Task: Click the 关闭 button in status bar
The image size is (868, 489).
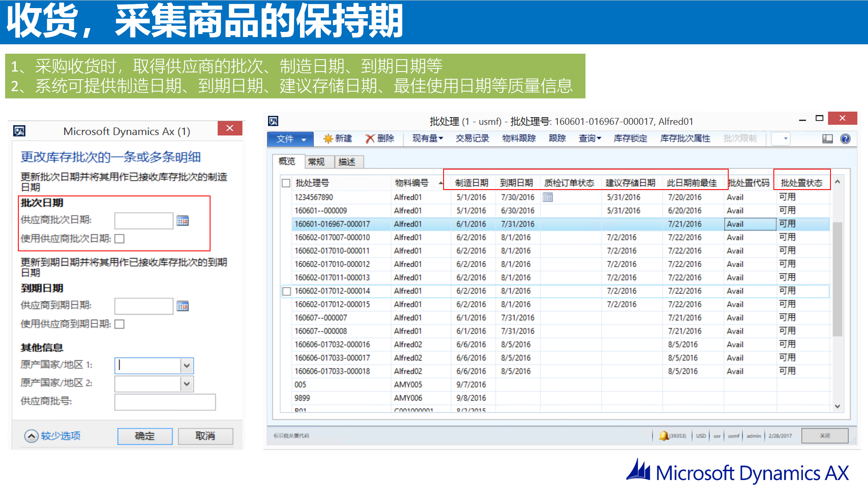Action: [825, 436]
